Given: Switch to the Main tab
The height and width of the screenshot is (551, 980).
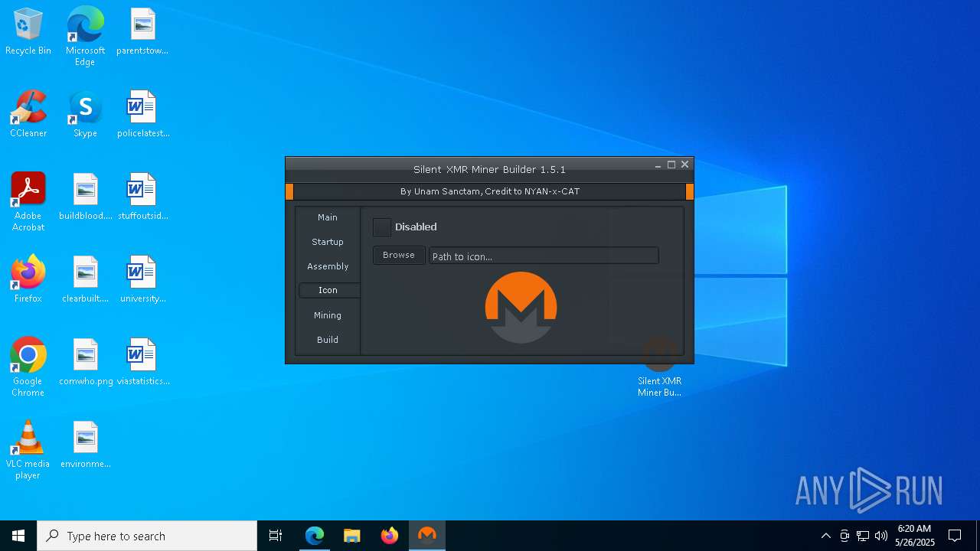Looking at the screenshot, I should (328, 217).
